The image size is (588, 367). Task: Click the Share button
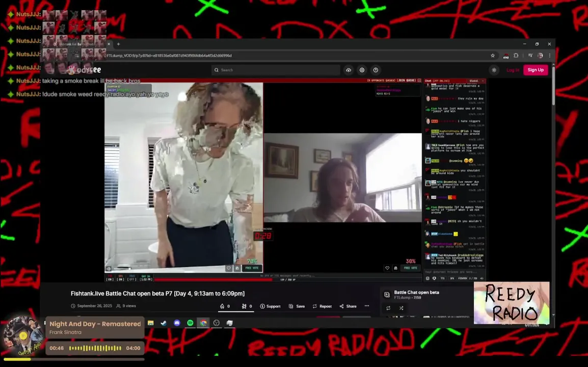pyautogui.click(x=348, y=306)
